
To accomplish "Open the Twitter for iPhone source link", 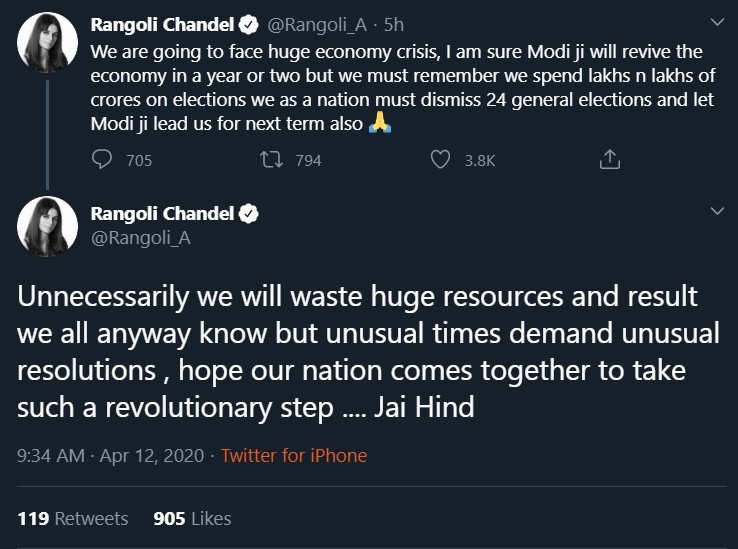I will [294, 456].
